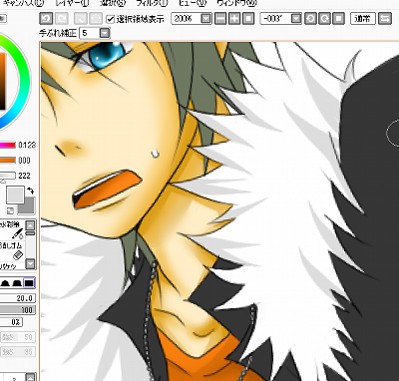Click the background color swatch
Screen dimensions: 399x381
28,207
